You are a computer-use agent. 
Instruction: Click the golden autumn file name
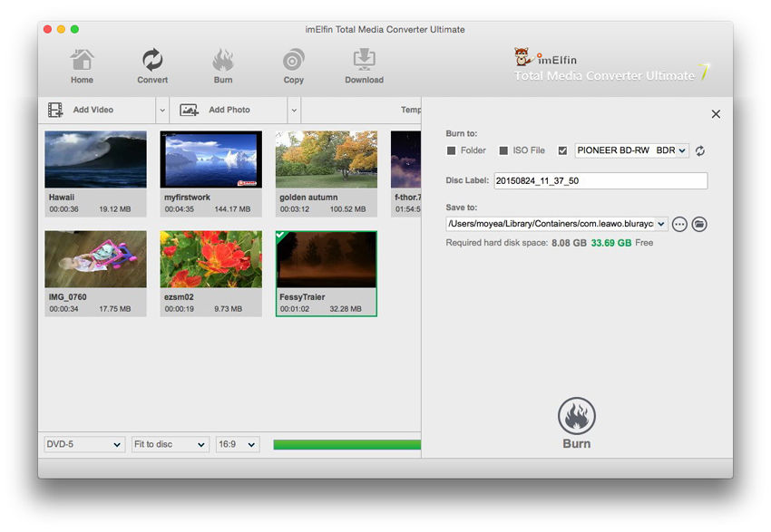click(308, 197)
